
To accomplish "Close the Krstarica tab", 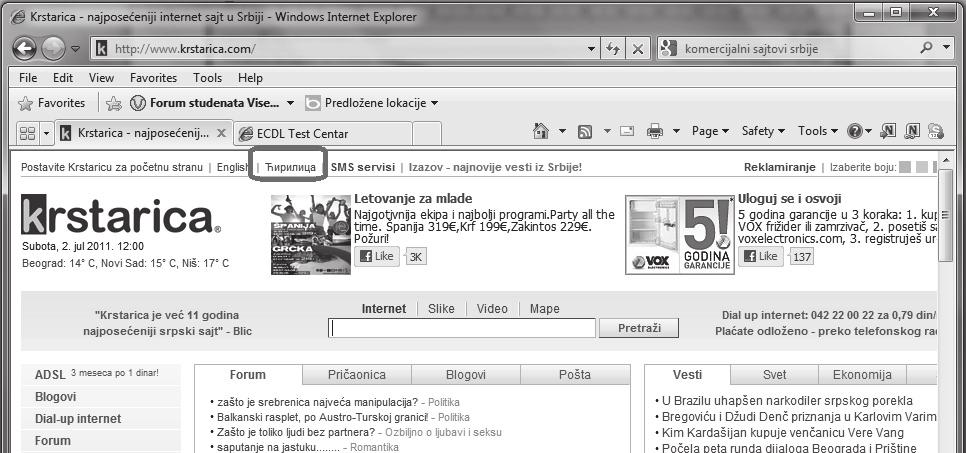I will [222, 133].
